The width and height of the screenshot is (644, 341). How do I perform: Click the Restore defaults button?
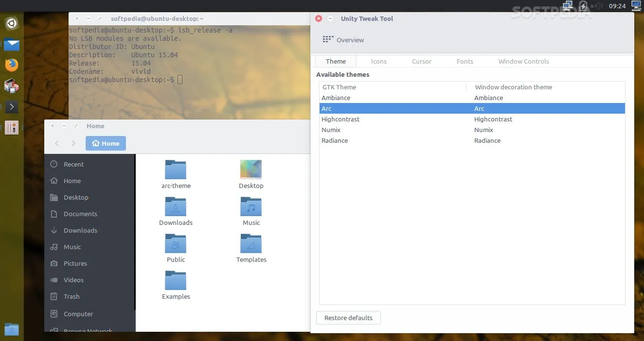pos(348,318)
